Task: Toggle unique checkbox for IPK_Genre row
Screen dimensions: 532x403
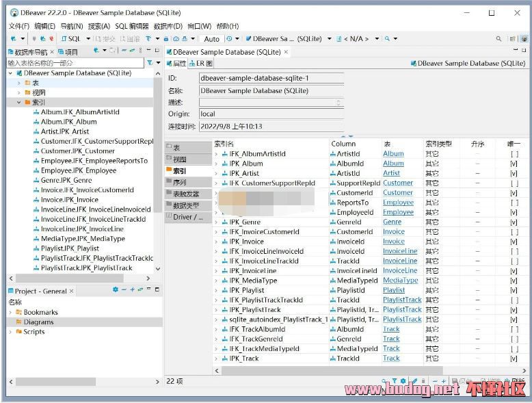Action: tap(514, 222)
